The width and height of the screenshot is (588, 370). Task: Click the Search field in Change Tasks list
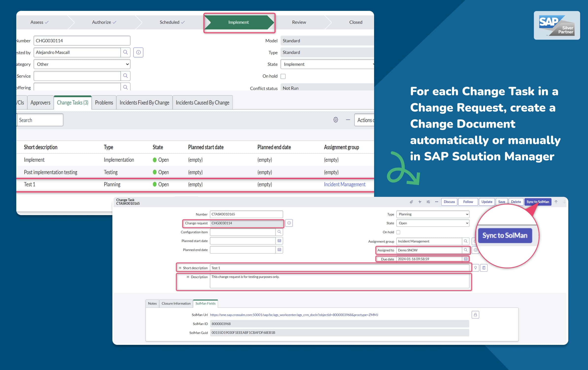point(40,120)
